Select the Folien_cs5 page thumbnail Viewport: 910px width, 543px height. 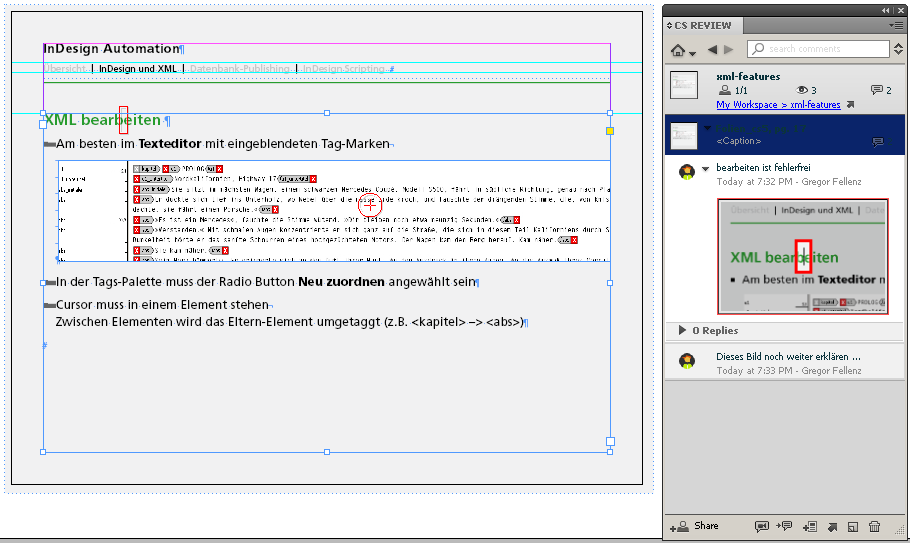coord(684,136)
